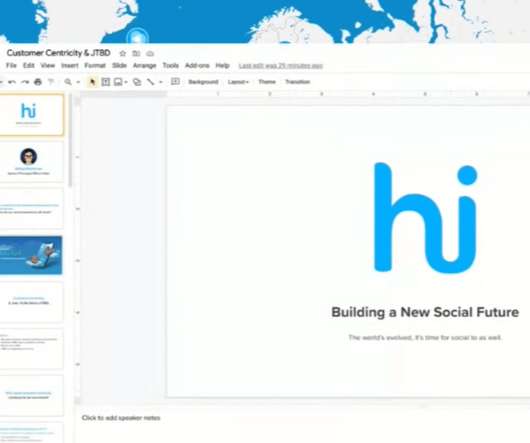Star the Customer Centricity presentation

pyautogui.click(x=123, y=53)
